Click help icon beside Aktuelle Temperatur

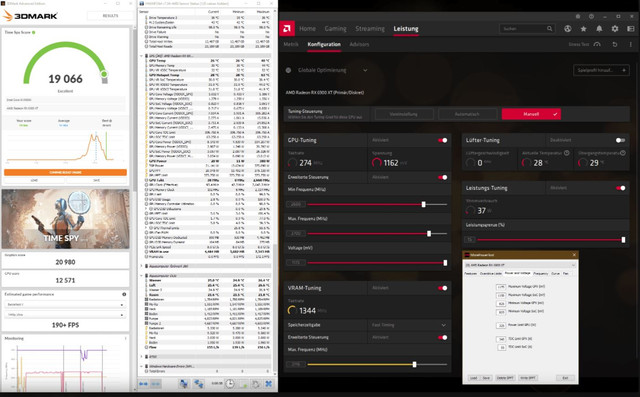click(567, 153)
